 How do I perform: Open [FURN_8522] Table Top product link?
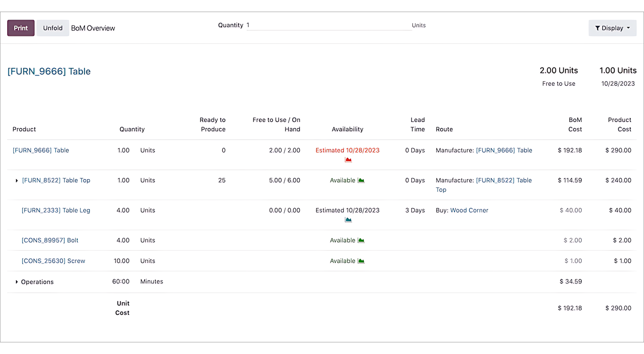(x=56, y=180)
